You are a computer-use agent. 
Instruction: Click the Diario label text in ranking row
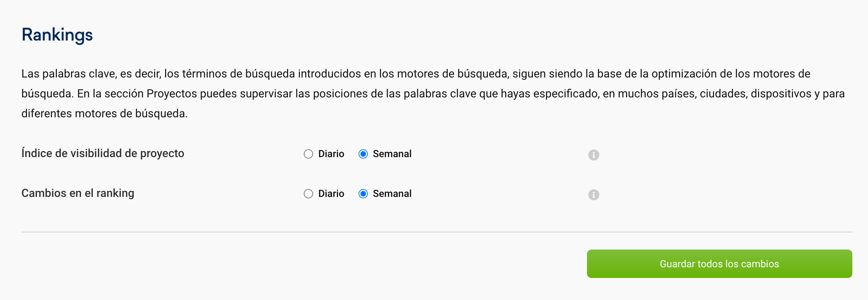pos(331,194)
